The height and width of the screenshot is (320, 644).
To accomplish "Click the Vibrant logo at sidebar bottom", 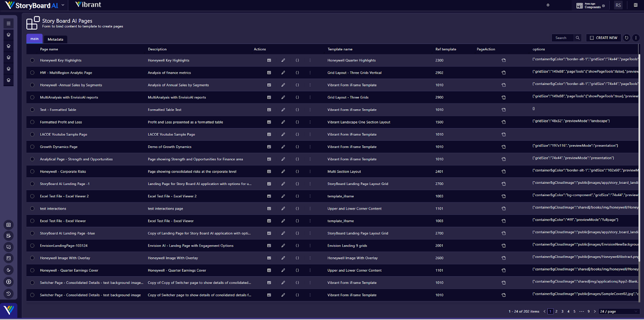I will pos(8,310).
